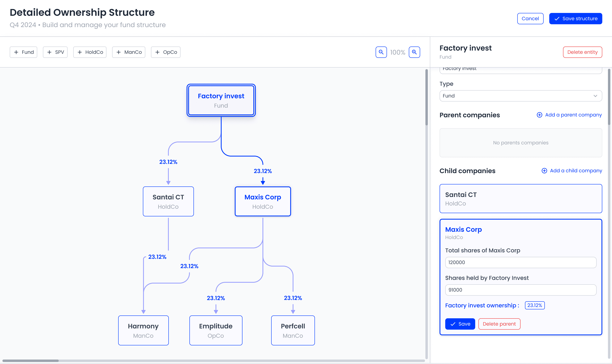The image size is (612, 364).
Task: Click plus icon for Add a child company
Action: [x=544, y=171]
